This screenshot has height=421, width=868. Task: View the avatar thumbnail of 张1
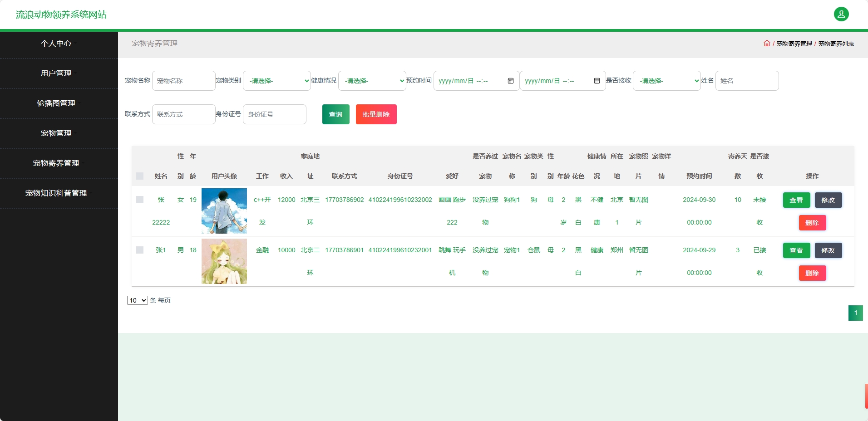(x=224, y=261)
